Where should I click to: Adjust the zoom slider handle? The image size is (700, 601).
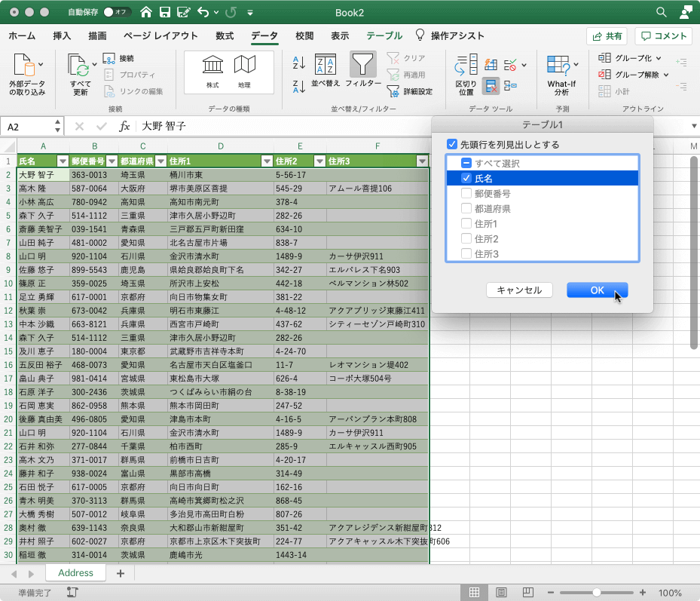[x=597, y=593]
